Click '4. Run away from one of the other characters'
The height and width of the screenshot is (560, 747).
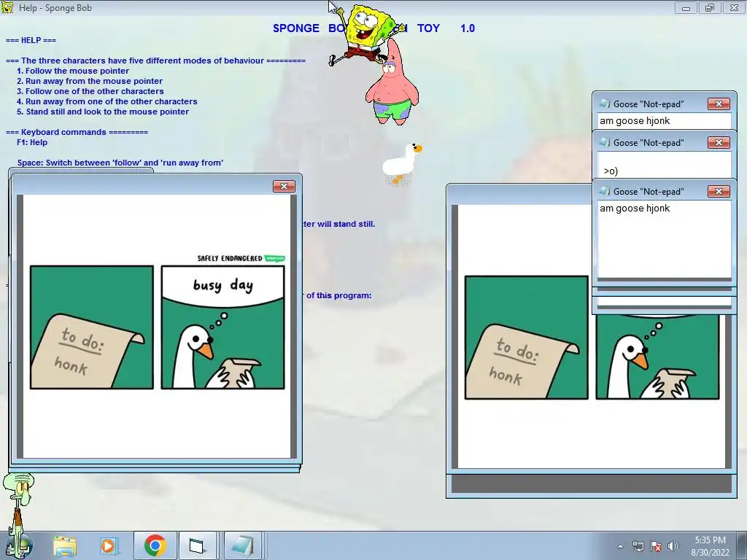(107, 101)
